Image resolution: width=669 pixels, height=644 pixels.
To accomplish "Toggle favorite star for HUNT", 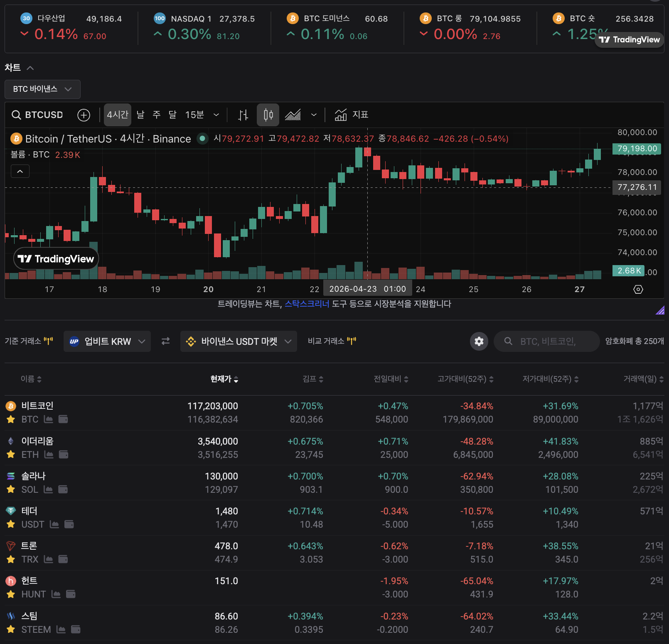I will (11, 594).
